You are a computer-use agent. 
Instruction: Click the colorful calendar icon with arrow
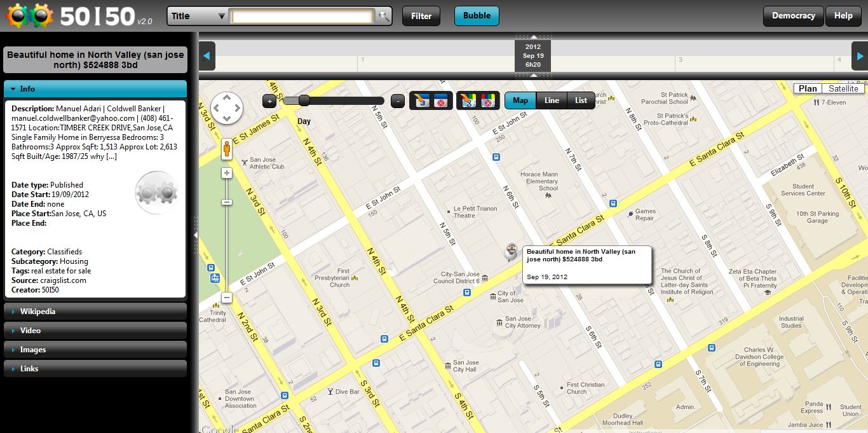tap(468, 100)
